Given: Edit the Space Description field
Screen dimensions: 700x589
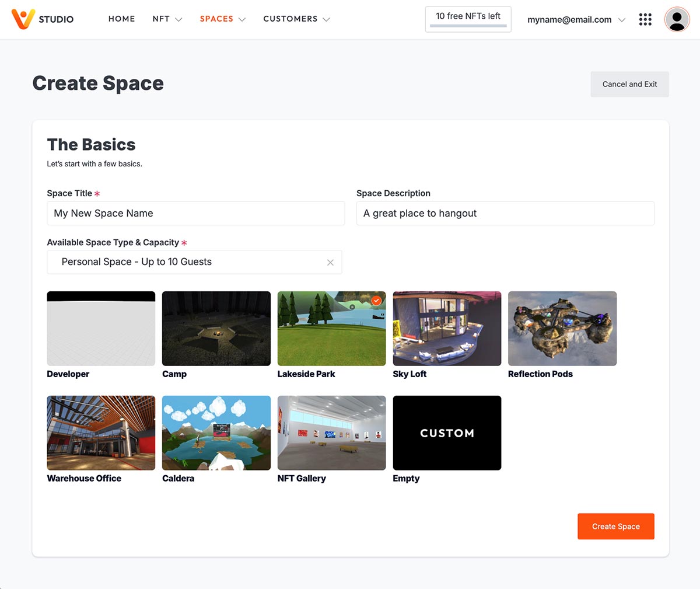Looking at the screenshot, I should coord(505,213).
